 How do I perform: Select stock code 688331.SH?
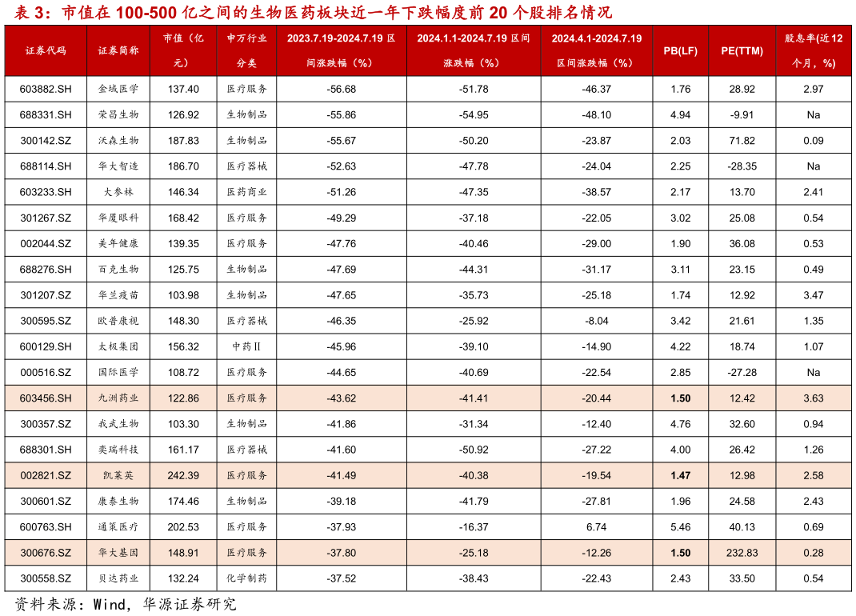pyautogui.click(x=46, y=114)
